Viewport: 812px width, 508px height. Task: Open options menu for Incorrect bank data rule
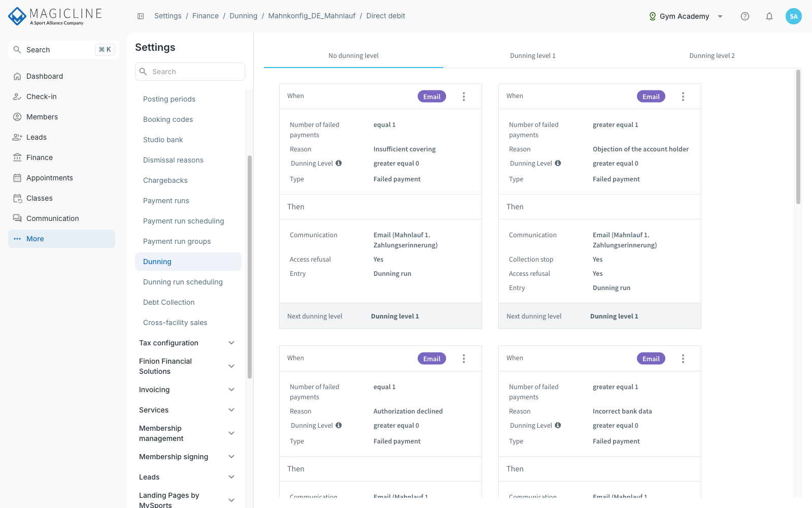click(x=683, y=359)
